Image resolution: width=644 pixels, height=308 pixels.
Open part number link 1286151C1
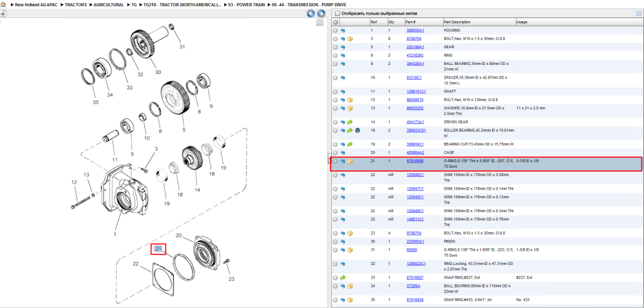coord(416,91)
